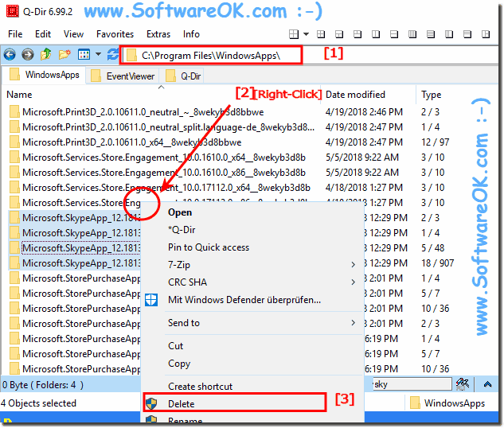This screenshot has width=504, height=428.
Task: Go up one folder level icon
Action: pos(46,54)
